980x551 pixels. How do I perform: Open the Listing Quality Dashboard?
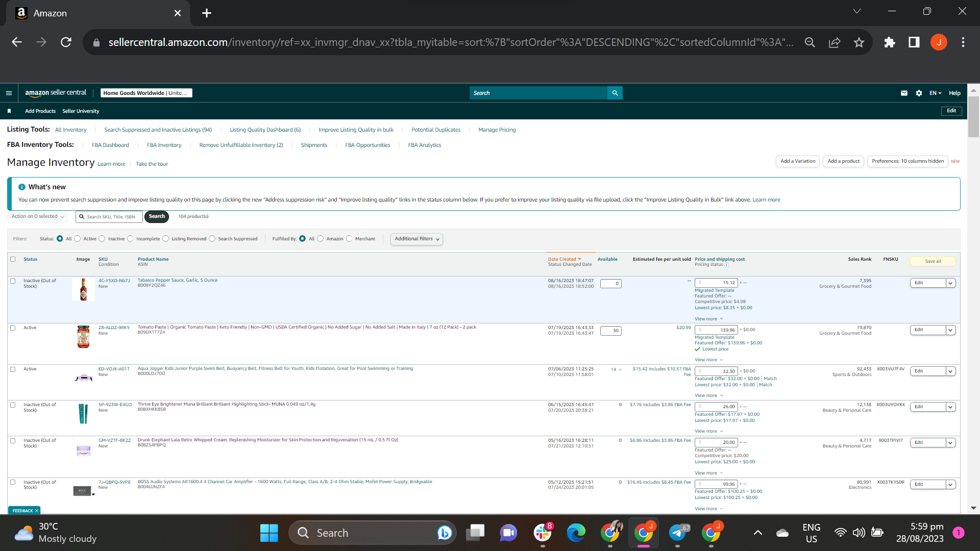(x=265, y=130)
